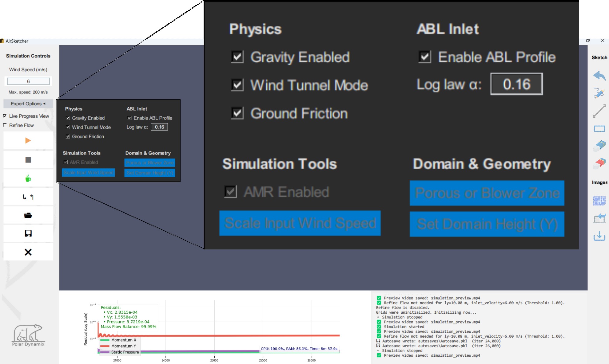Click the Wind Speed input field
The image size is (609, 364).
(28, 81)
